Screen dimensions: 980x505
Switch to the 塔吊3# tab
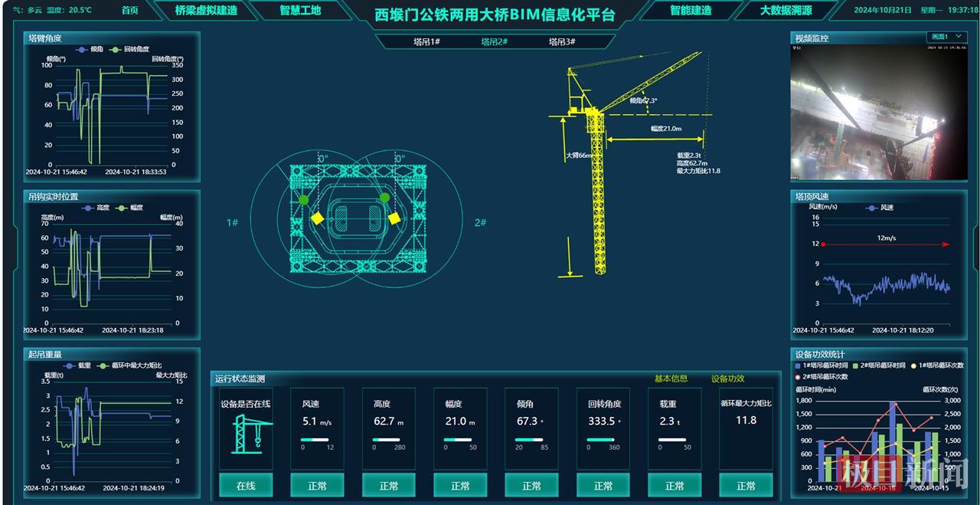[x=561, y=42]
